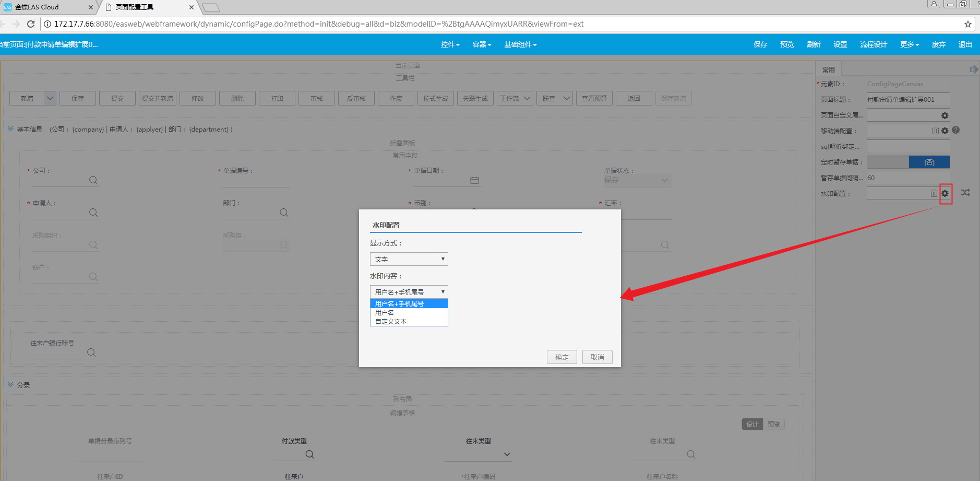This screenshot has width=980, height=481.
Task: Click the 页面标题 input field
Action: point(908,100)
